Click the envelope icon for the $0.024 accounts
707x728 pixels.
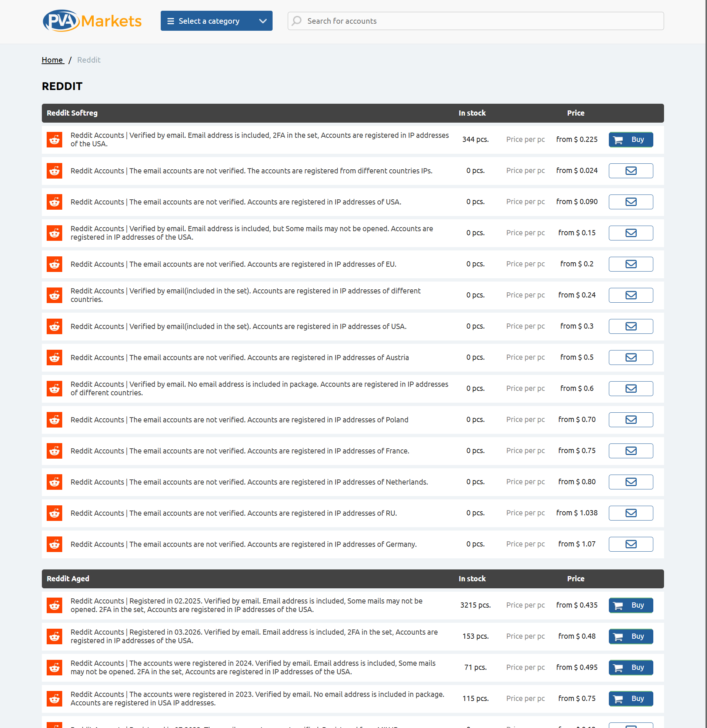coord(630,171)
